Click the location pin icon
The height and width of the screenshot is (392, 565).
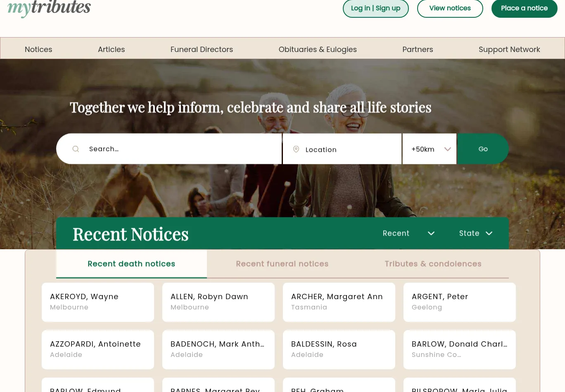point(296,149)
